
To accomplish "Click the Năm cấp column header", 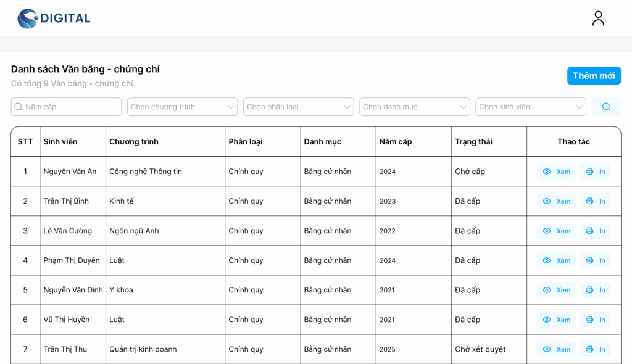I will click(x=396, y=141).
